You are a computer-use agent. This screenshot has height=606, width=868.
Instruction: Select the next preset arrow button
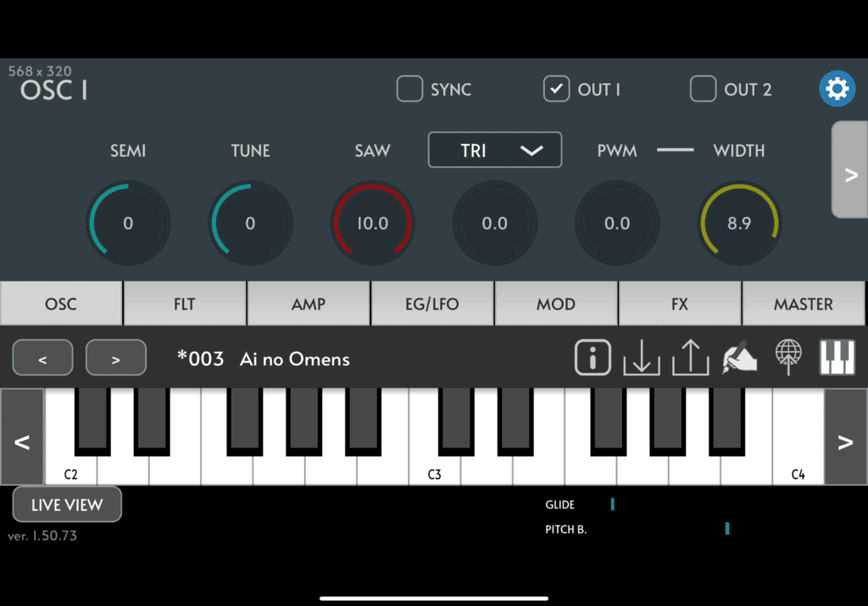coord(116,359)
